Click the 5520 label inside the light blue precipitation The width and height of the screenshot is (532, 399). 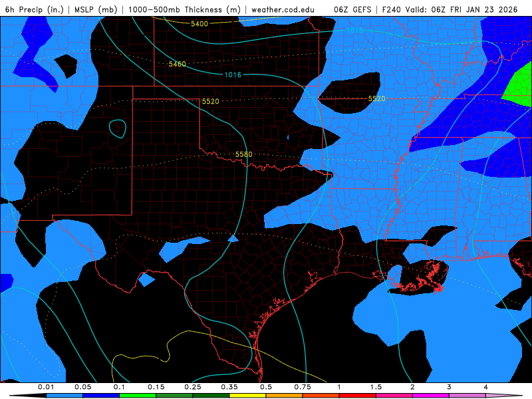coord(376,98)
